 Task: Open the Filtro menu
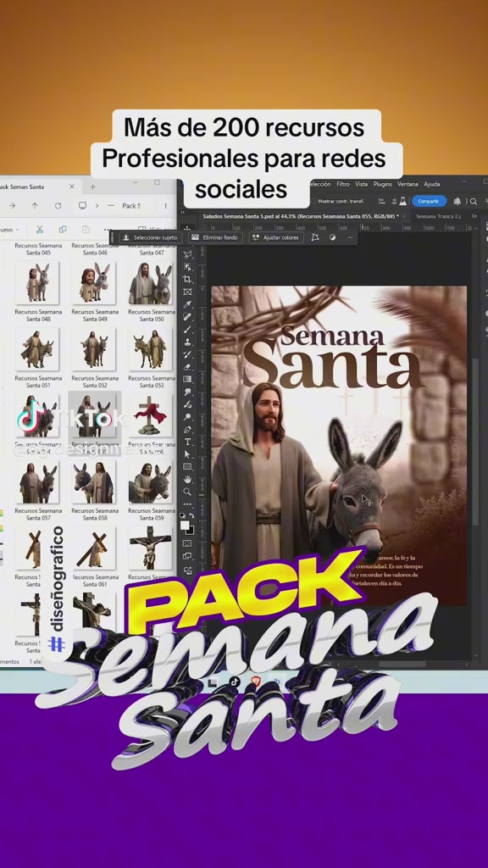tap(343, 184)
